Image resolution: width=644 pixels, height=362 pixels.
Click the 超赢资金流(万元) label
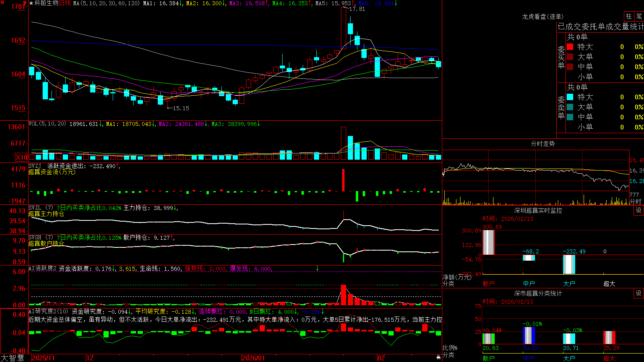point(52,172)
